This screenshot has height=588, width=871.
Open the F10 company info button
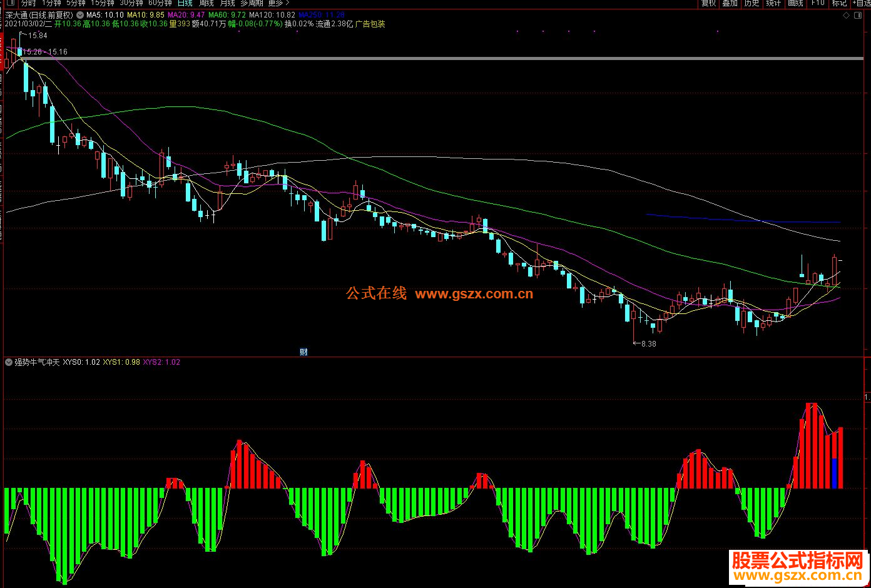pos(818,3)
